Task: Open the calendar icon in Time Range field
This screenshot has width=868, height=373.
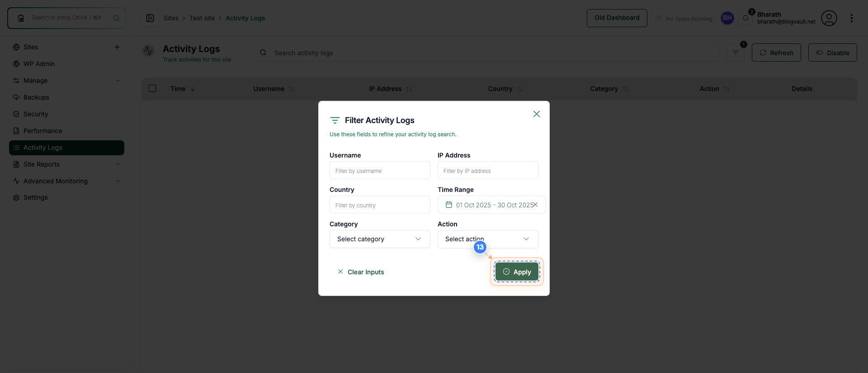Action: 448,205
